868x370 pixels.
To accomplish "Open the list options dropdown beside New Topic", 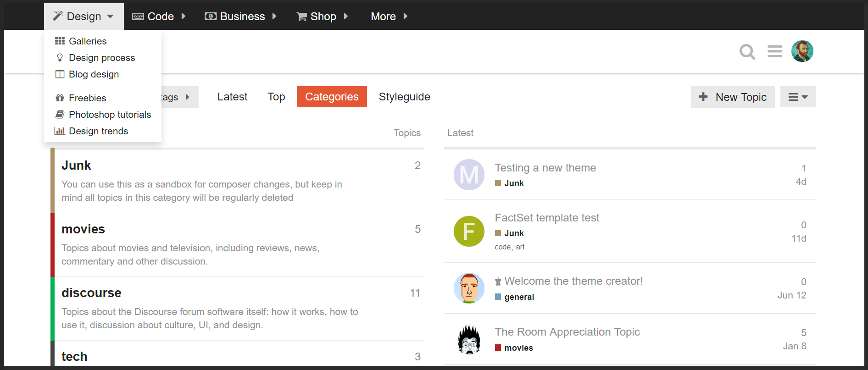I will 798,97.
